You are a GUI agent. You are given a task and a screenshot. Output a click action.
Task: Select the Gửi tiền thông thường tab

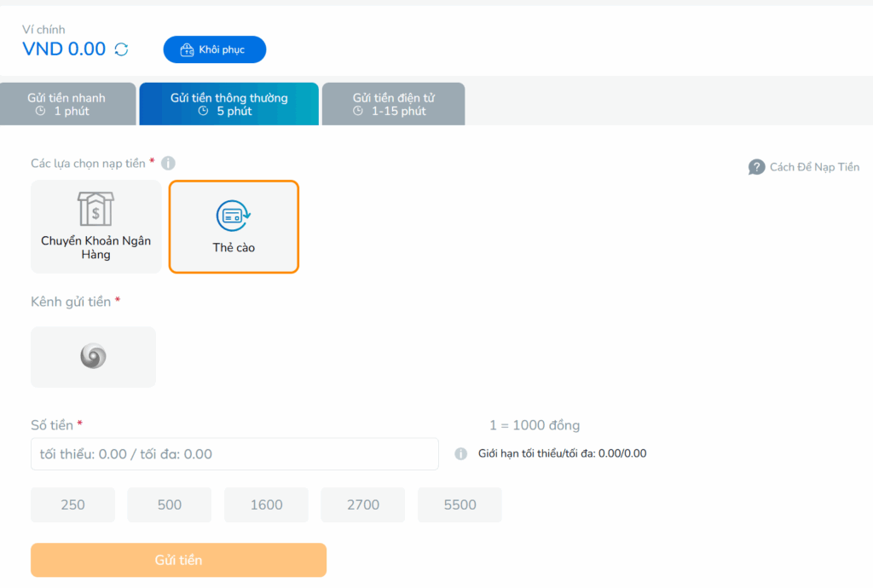(228, 104)
